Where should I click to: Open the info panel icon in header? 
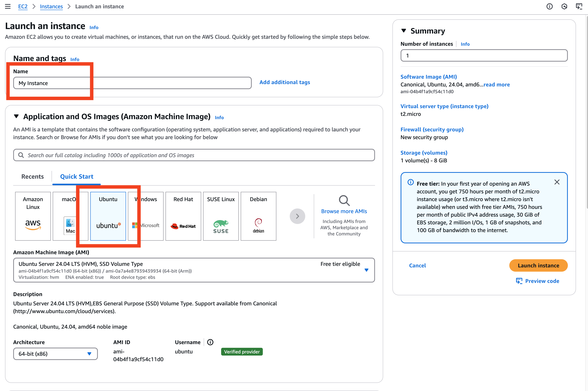click(549, 6)
